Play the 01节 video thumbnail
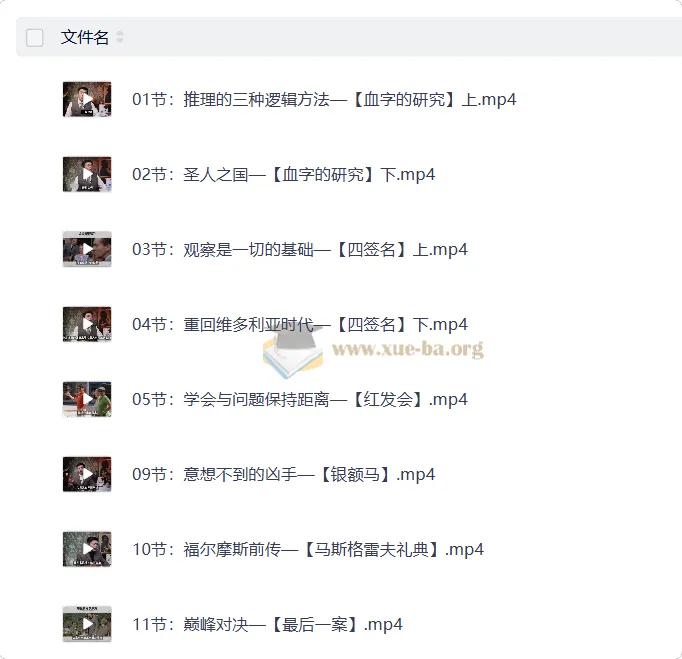The height and width of the screenshot is (659, 682). [x=87, y=99]
